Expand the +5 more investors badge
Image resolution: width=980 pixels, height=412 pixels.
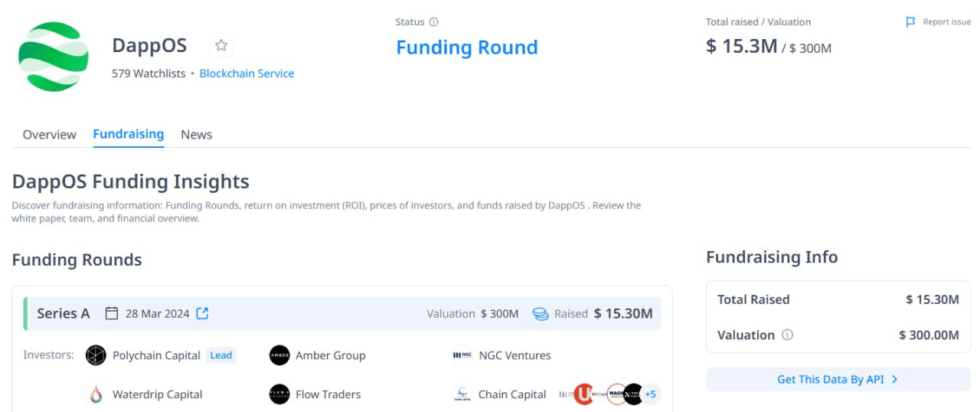[x=650, y=394]
